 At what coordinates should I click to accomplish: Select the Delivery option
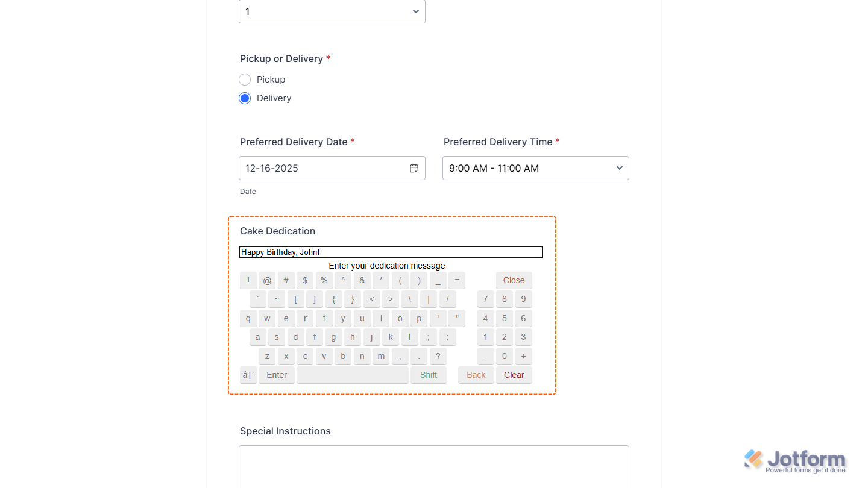[245, 98]
